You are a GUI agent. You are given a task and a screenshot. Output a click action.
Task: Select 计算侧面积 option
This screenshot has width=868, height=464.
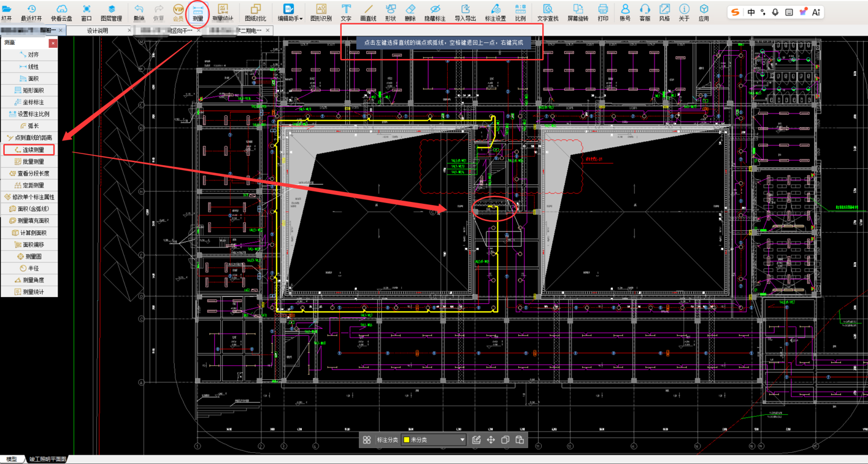click(x=29, y=233)
